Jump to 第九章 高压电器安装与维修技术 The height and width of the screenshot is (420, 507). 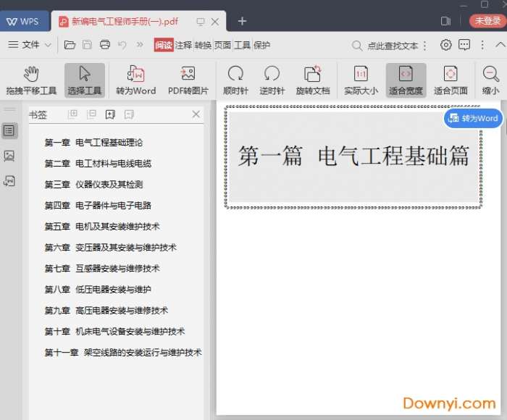point(106,311)
